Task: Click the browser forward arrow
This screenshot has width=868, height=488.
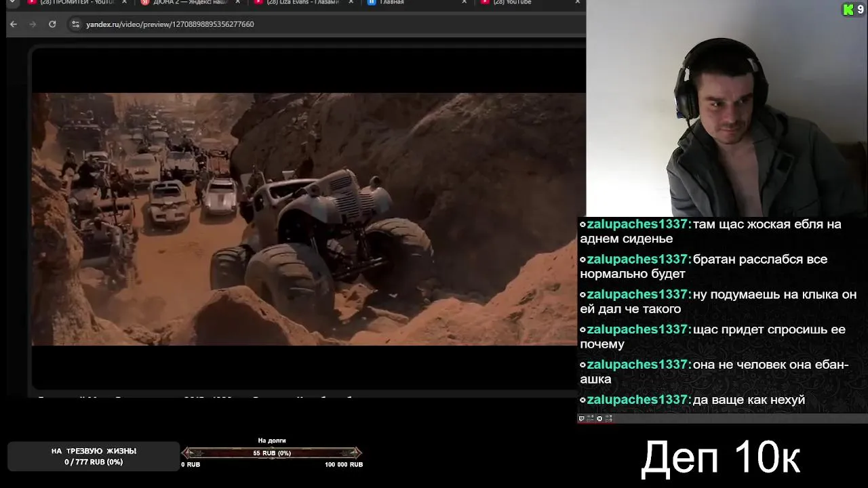Action: click(33, 24)
